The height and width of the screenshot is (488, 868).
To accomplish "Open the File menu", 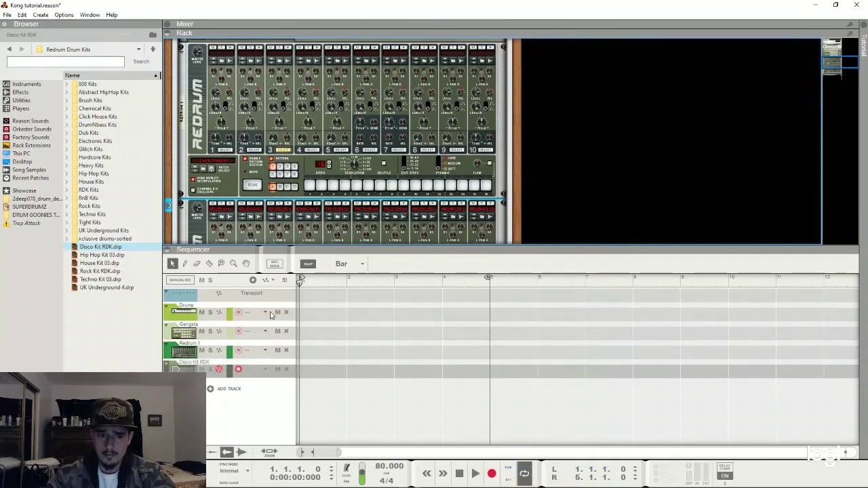I will coord(7,15).
